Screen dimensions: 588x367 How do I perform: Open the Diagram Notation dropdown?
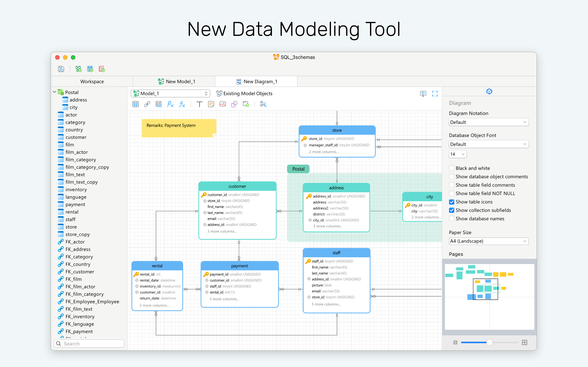click(x=489, y=122)
